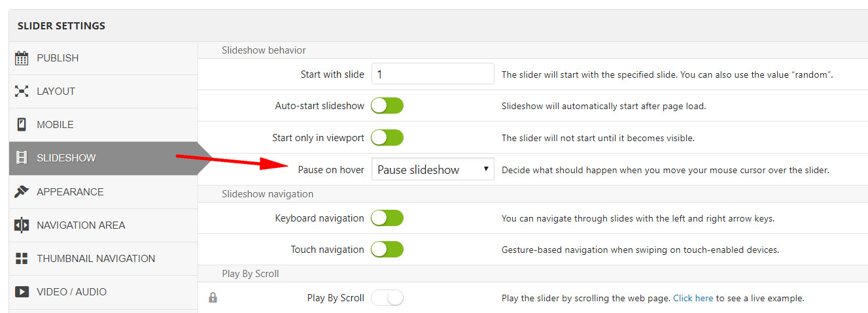The image size is (868, 313).
Task: Click the Slideshow film strip icon
Action: coord(22,158)
